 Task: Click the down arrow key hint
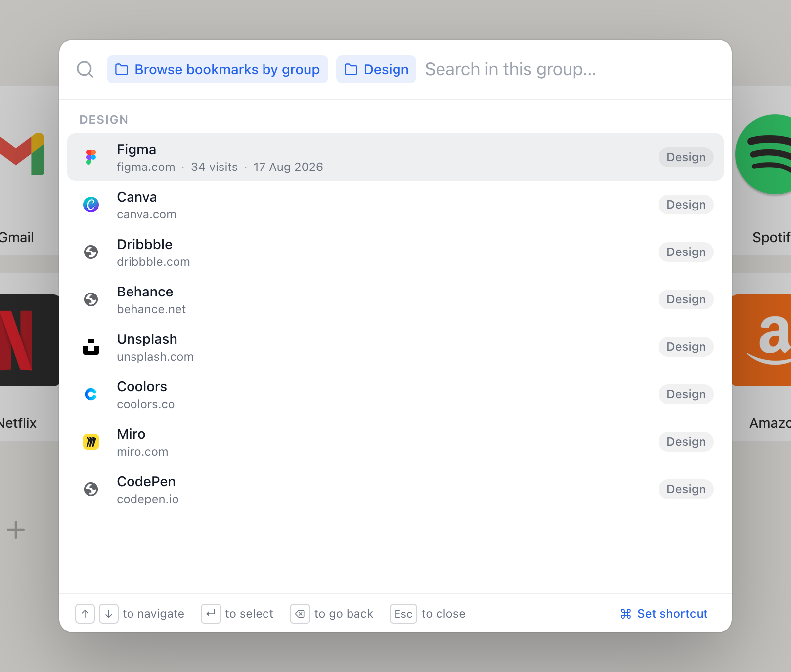pos(109,614)
